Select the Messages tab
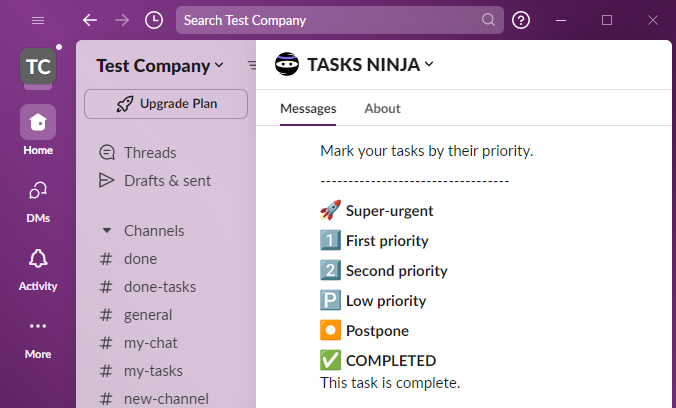Screen dimensions: 676x408 pyautogui.click(x=308, y=109)
